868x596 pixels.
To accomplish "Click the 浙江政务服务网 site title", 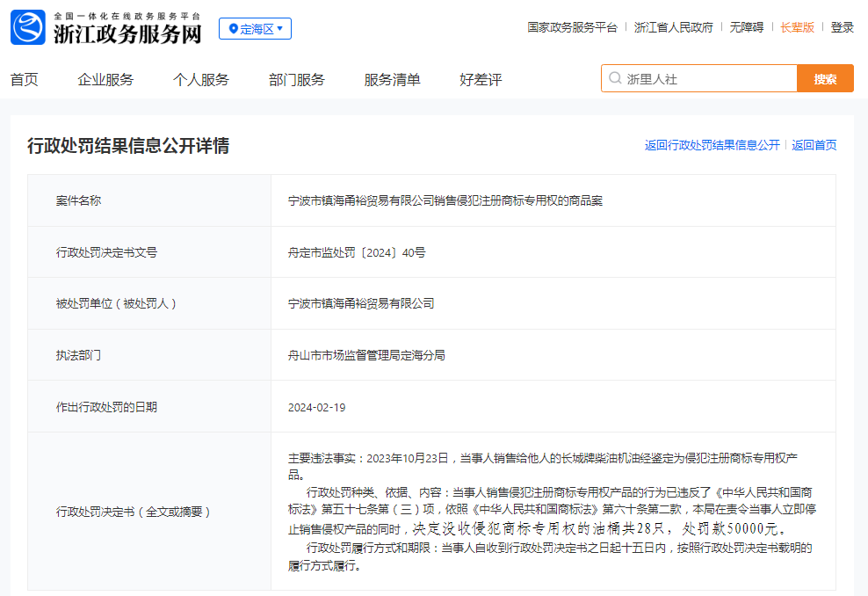I will click(128, 34).
